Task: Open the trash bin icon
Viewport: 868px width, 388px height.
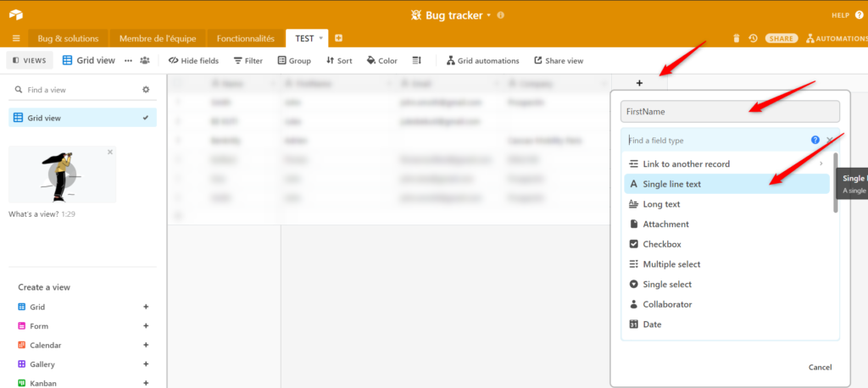Action: 737,38
